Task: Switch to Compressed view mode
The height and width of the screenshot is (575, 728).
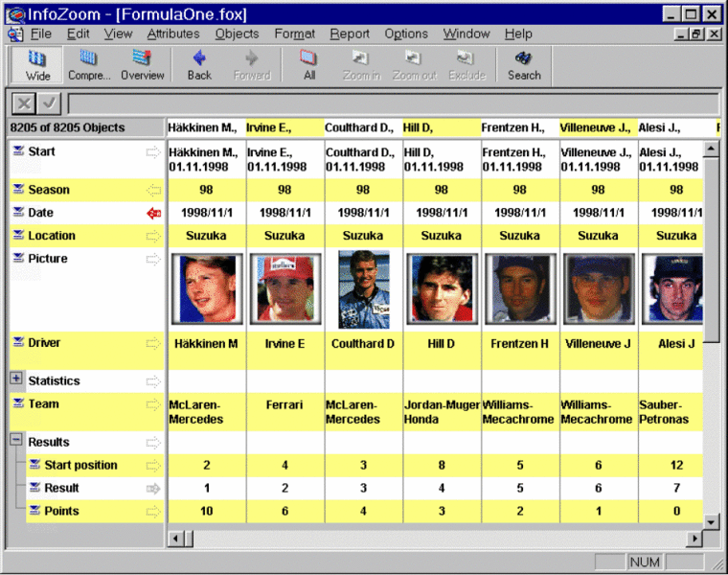Action: coord(89,65)
